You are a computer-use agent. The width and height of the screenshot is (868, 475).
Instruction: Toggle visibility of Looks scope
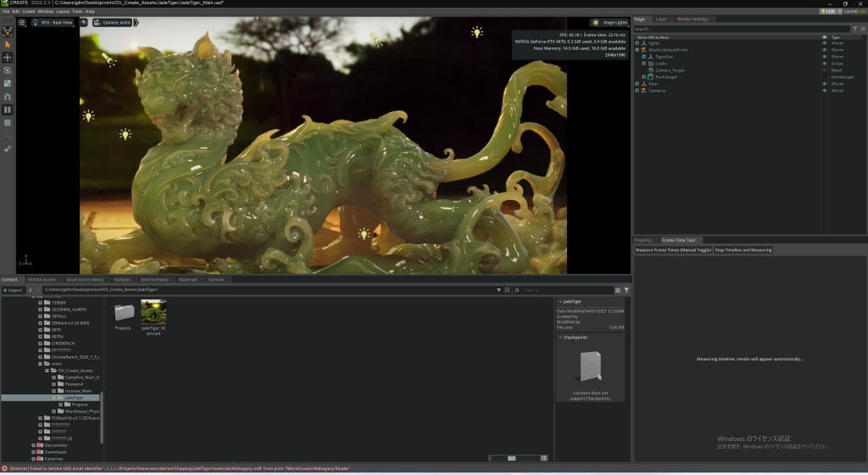point(824,63)
